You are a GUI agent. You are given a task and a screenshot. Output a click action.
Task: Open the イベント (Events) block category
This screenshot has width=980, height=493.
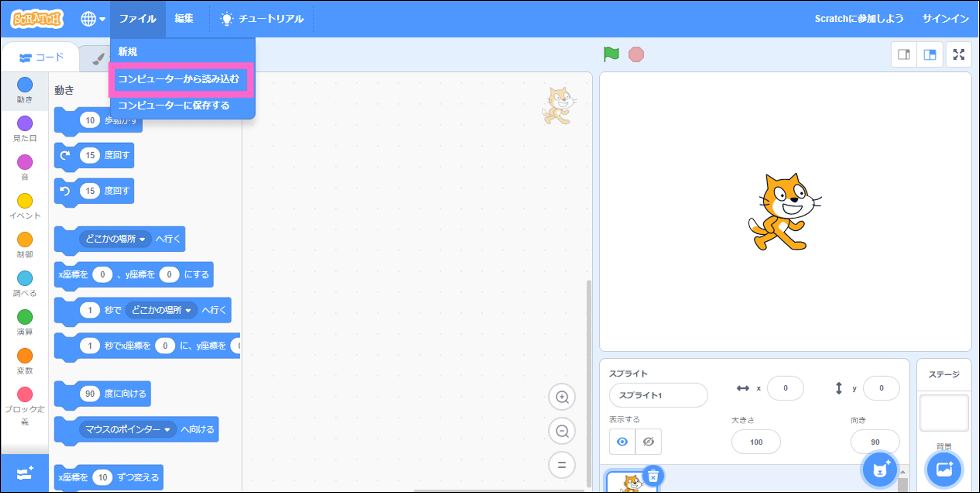click(x=24, y=207)
